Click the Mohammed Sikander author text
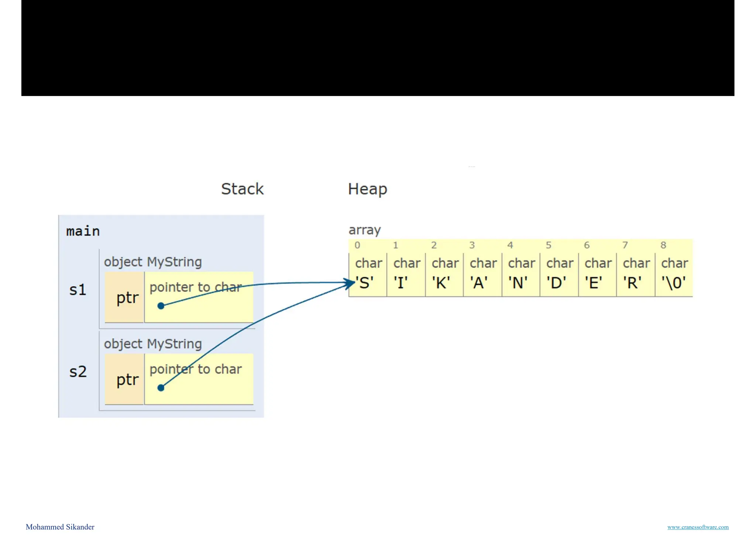This screenshot has width=756, height=535. coord(60,527)
